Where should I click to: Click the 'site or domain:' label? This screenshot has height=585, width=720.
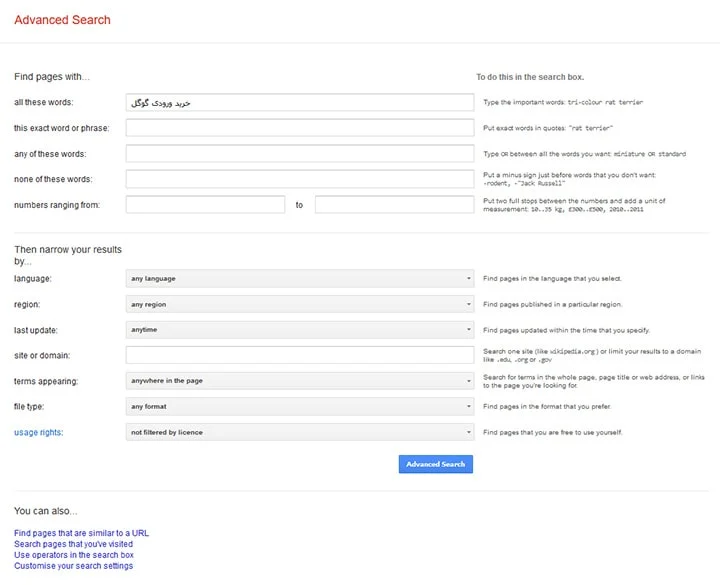(42, 355)
